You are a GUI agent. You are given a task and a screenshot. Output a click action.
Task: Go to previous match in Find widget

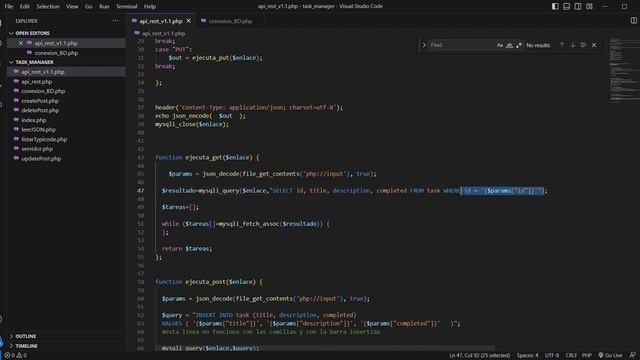(562, 45)
